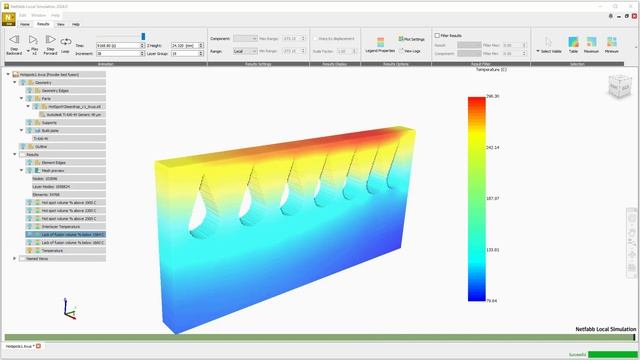
Task: Open the Edit menu
Action: point(23,15)
